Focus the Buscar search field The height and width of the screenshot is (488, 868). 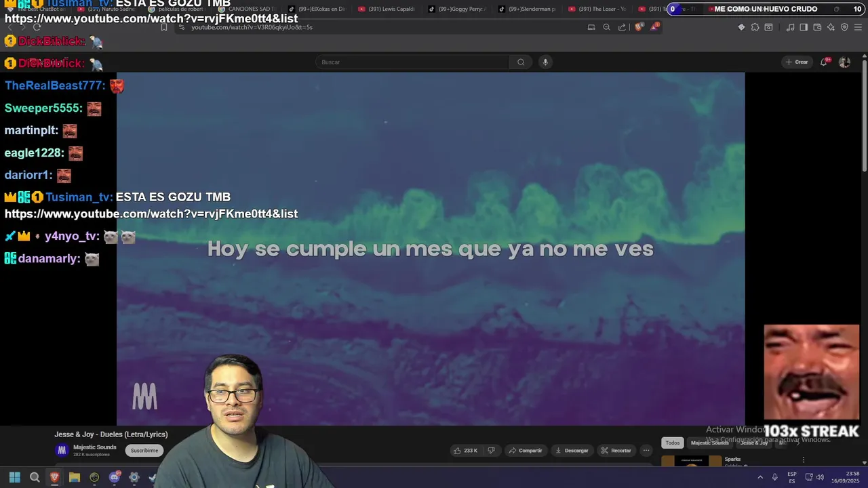[414, 62]
